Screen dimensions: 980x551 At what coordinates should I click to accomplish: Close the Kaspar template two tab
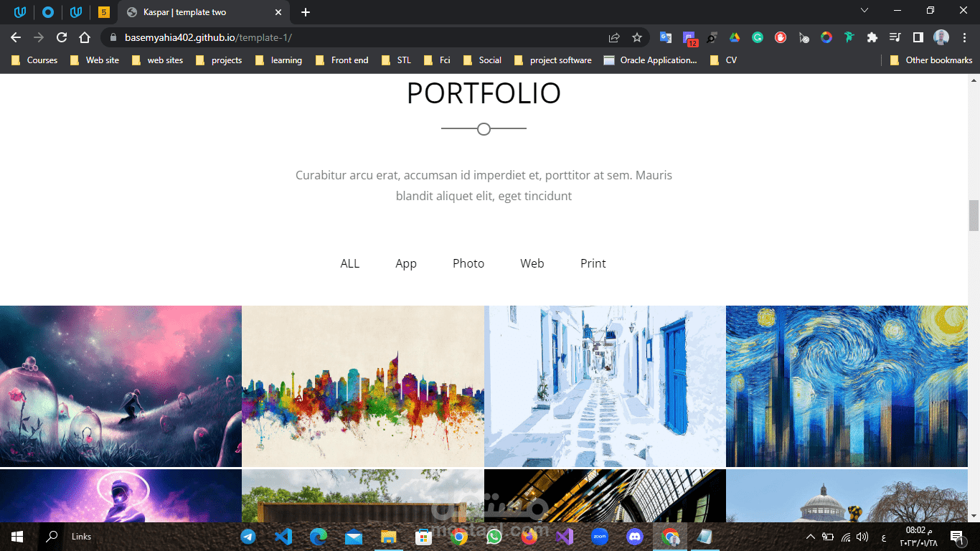278,12
